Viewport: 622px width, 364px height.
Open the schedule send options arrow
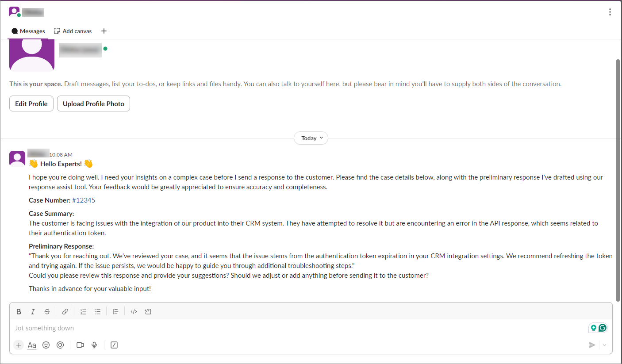(604, 345)
